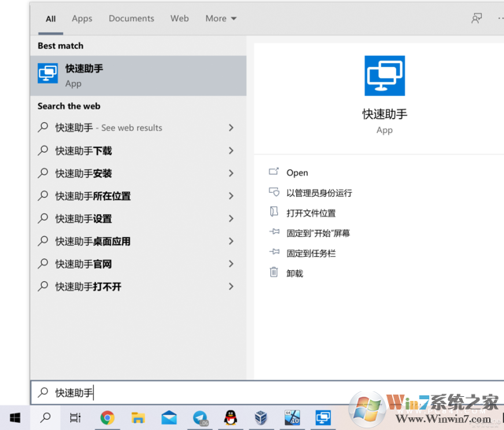Click 卸载 to uninstall the app
The image size is (504, 430).
point(295,273)
